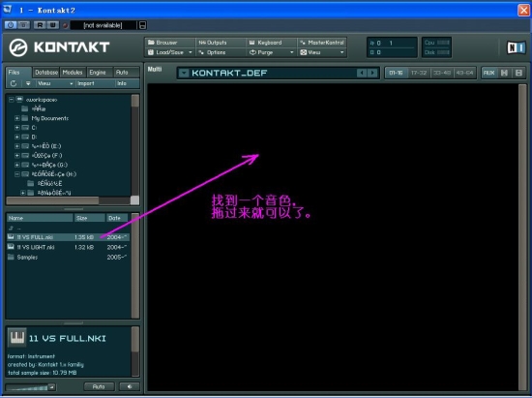Sort files by Date column
532x398 pixels.
coord(117,218)
